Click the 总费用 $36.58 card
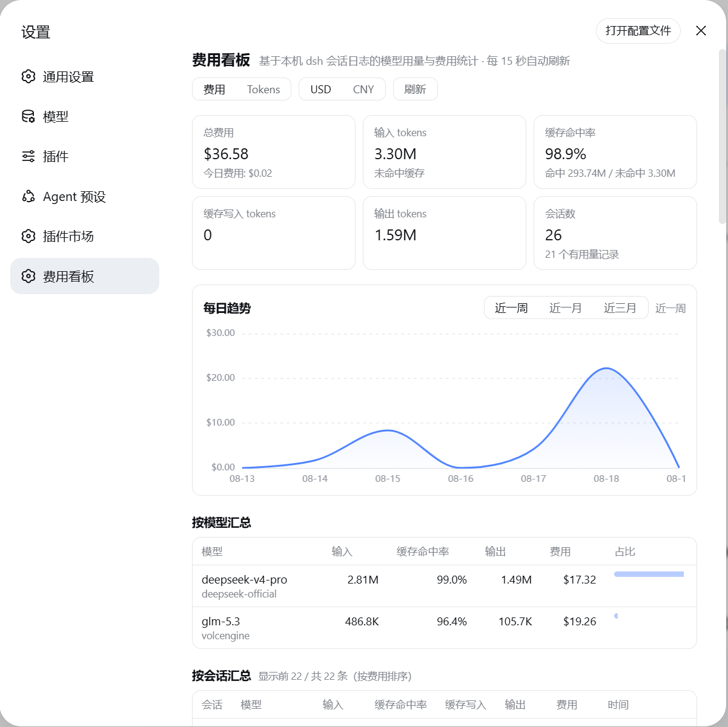 274,152
